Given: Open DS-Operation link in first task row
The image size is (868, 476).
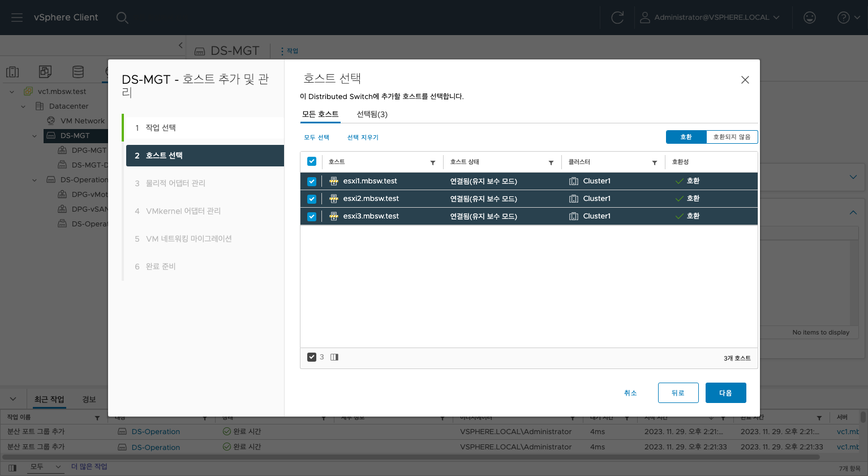Looking at the screenshot, I should 156,432.
